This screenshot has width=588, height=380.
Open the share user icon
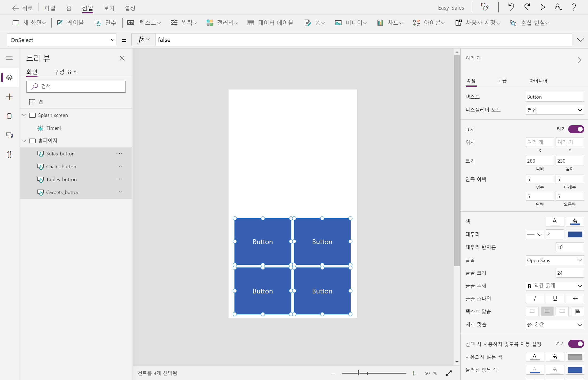point(558,7)
